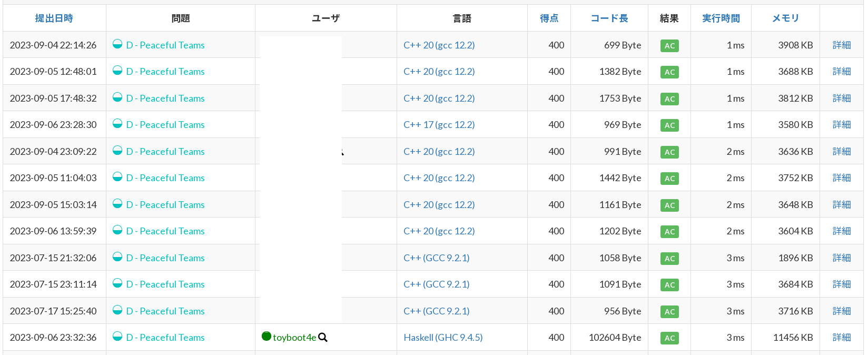Image resolution: width=868 pixels, height=355 pixels.
Task: Open 詳細 for the 2023-09-05 11:04:03 submission
Action: [842, 178]
